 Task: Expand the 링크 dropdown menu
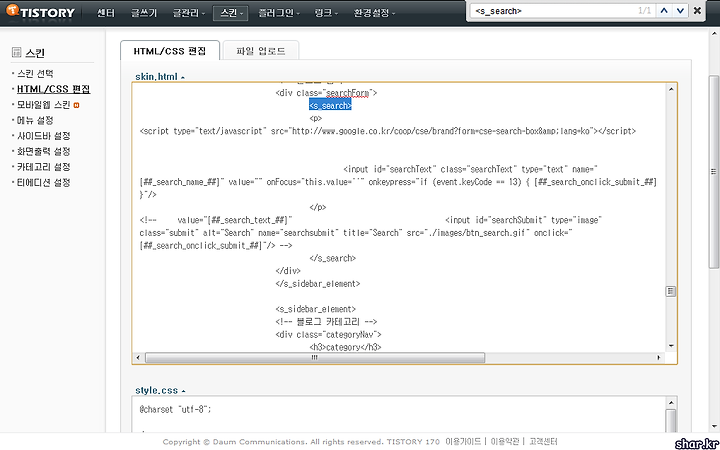point(326,13)
